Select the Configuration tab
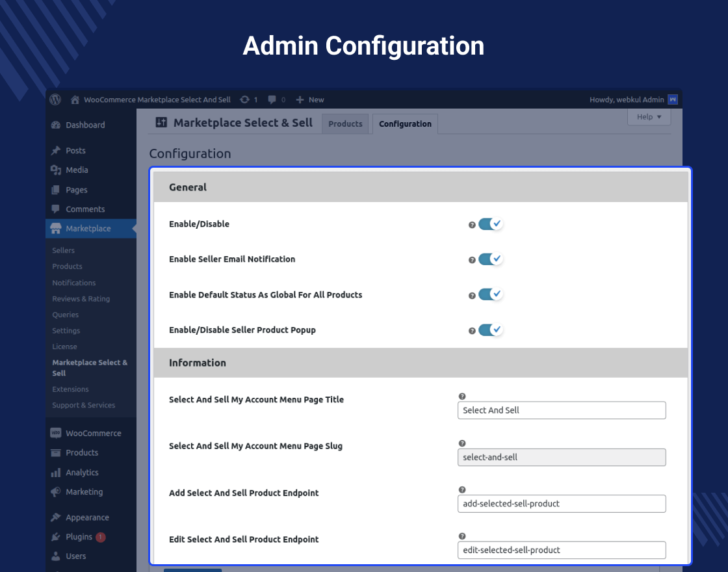 (x=405, y=124)
